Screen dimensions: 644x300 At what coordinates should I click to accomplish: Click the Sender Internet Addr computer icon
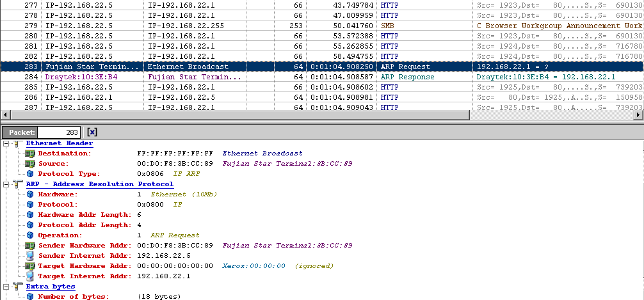click(30, 256)
